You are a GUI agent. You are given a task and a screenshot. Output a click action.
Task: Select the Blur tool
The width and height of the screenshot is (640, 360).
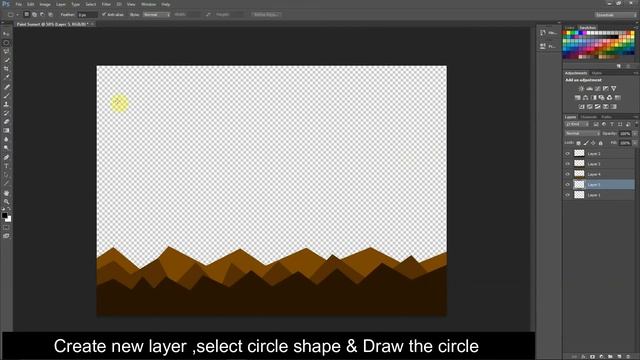point(6,139)
